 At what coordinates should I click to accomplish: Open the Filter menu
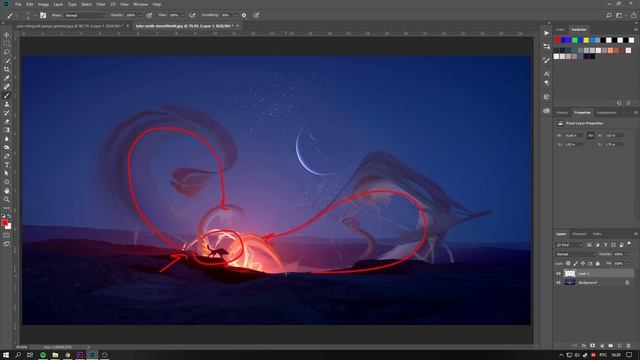[101, 4]
